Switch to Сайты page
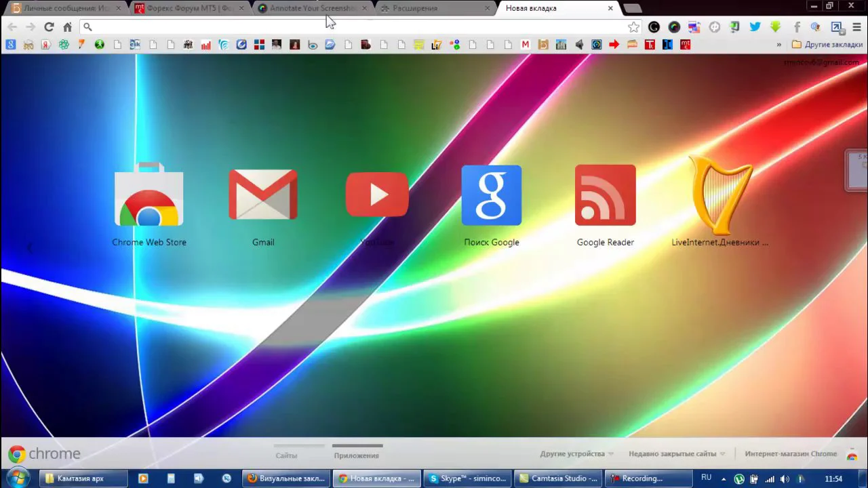 286,455
